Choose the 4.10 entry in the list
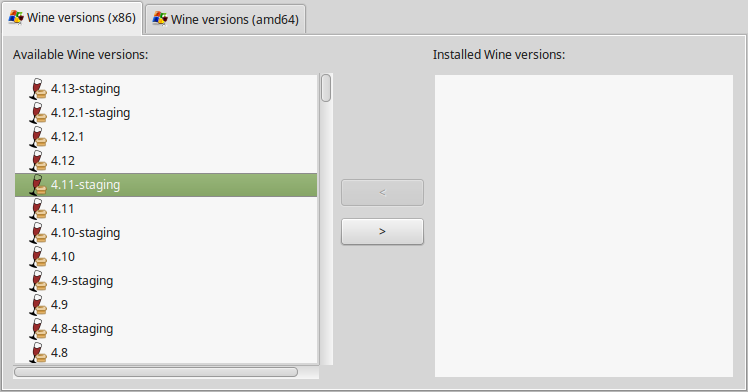The height and width of the screenshot is (392, 748). click(x=166, y=257)
